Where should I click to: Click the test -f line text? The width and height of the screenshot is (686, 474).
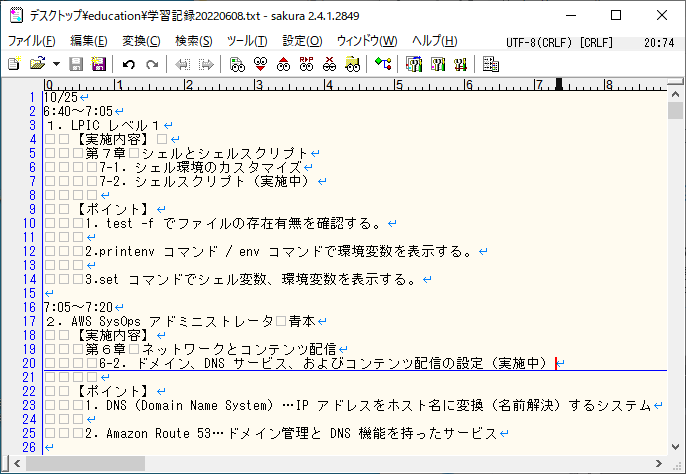pyautogui.click(x=235, y=223)
